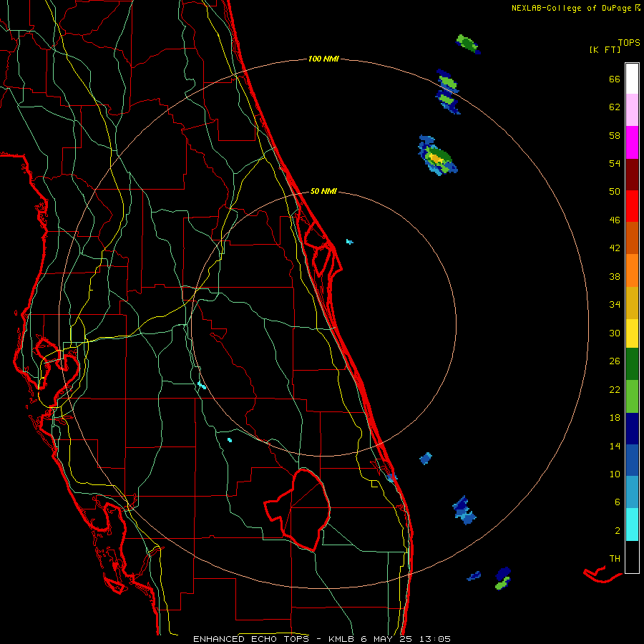Click the 58 scale label

pos(615,135)
